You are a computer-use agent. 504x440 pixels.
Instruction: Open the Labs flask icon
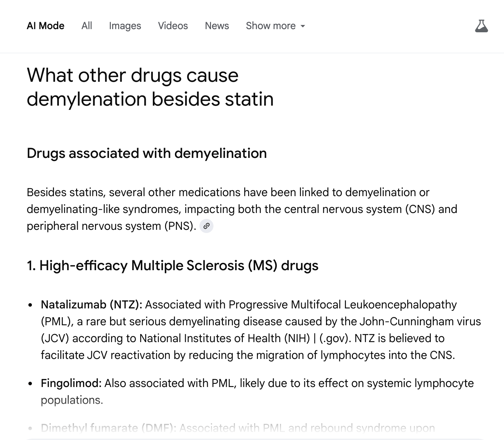(481, 26)
